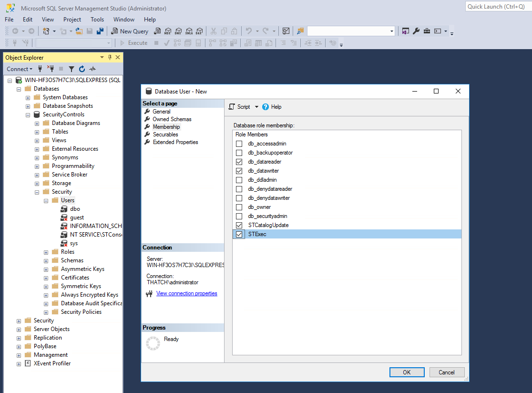Check the db_owner role checkbox
This screenshot has width=532, height=393.
pos(239,207)
